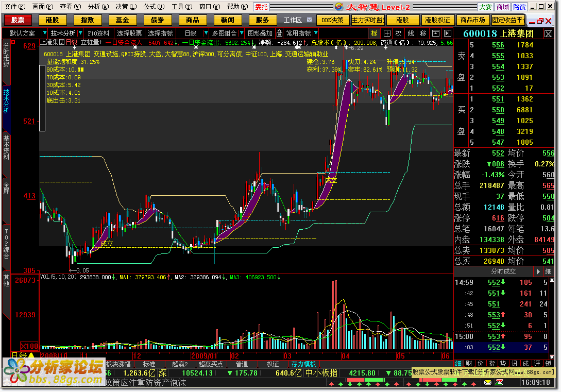
Task: Select the 存为模板 tab
Action: [x=303, y=364]
